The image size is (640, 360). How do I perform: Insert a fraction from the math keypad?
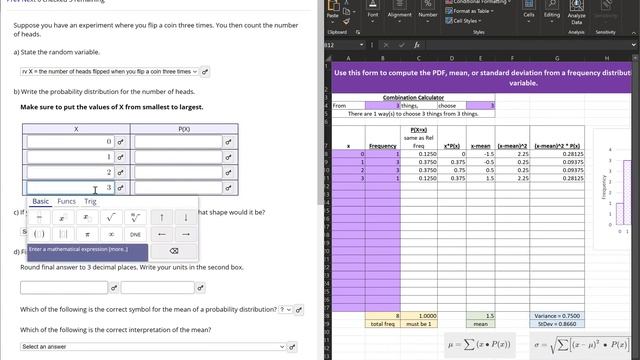[x=39, y=218]
